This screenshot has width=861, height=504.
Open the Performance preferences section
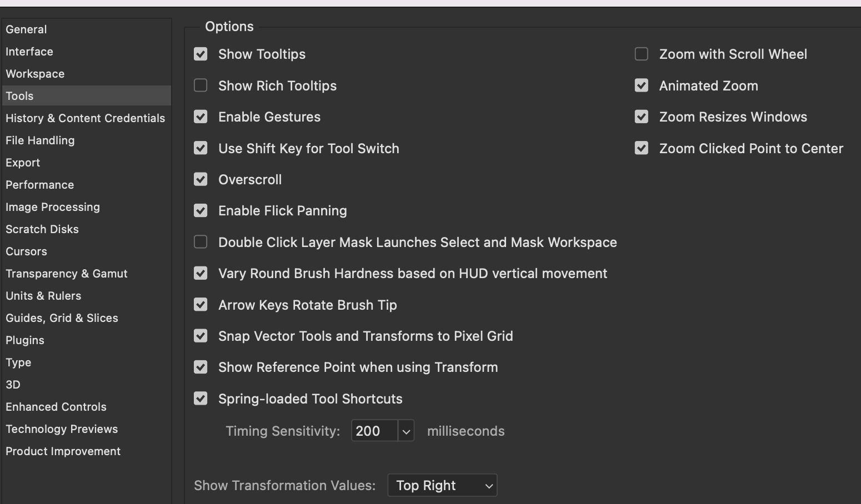(x=39, y=184)
